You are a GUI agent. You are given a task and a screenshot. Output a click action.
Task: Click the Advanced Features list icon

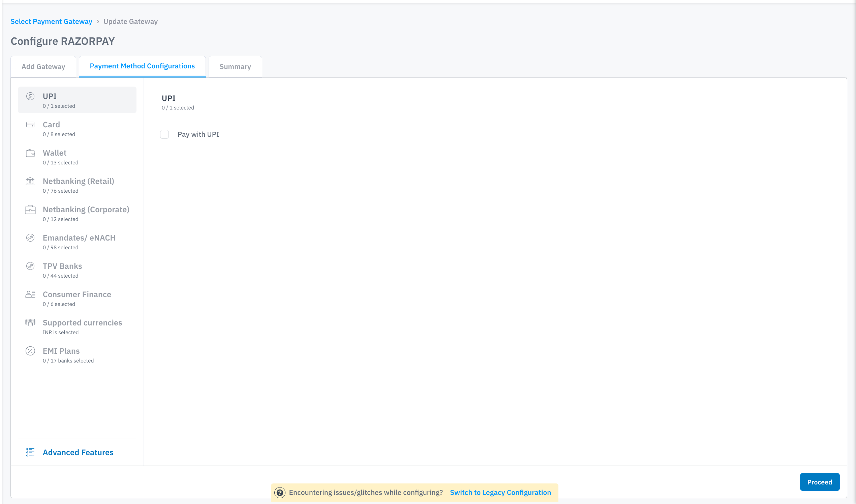[30, 452]
